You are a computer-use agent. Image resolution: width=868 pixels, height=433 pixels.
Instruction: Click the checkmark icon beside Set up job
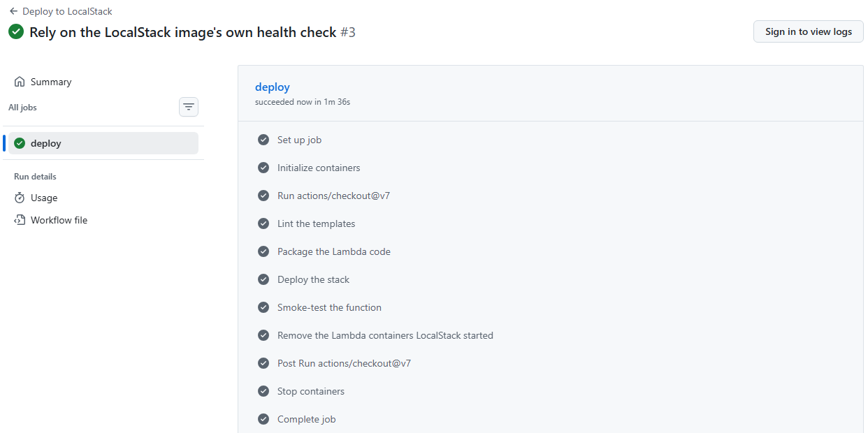click(x=263, y=140)
